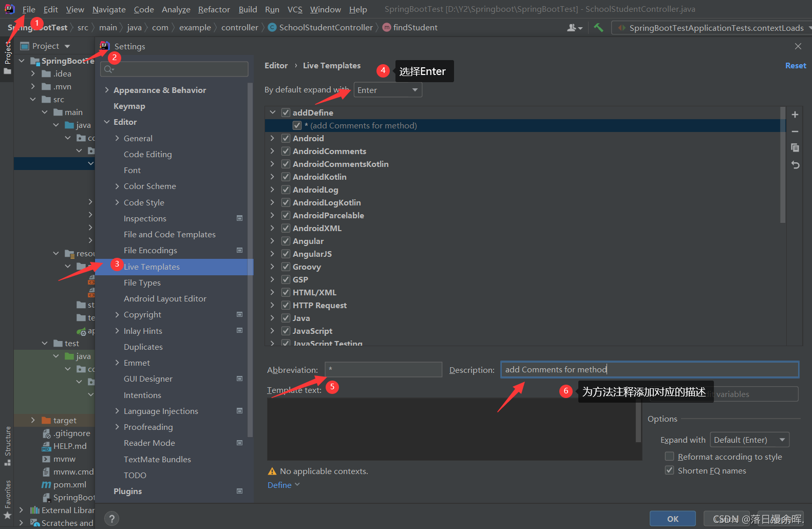Select the .gitignore file in project tree

pos(66,433)
